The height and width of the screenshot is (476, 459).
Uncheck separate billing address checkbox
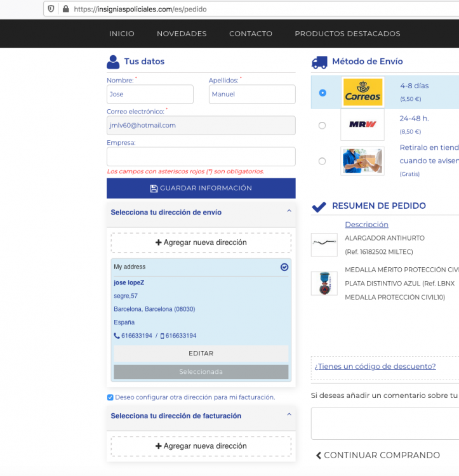pos(110,397)
